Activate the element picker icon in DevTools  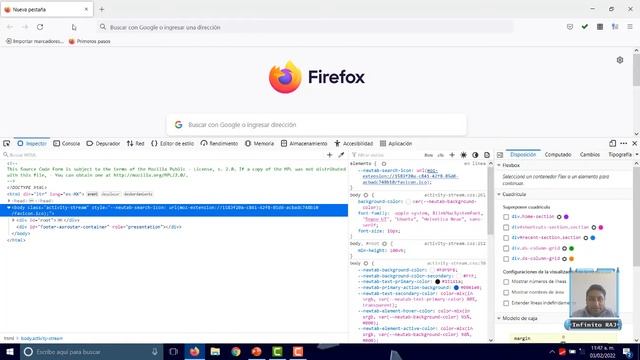pyautogui.click(x=7, y=144)
